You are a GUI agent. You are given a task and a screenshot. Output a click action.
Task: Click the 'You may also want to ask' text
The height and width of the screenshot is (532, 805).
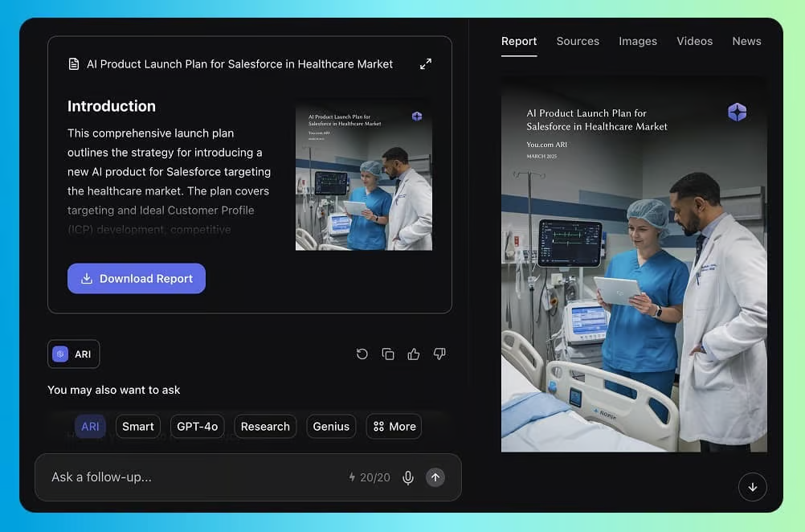114,391
